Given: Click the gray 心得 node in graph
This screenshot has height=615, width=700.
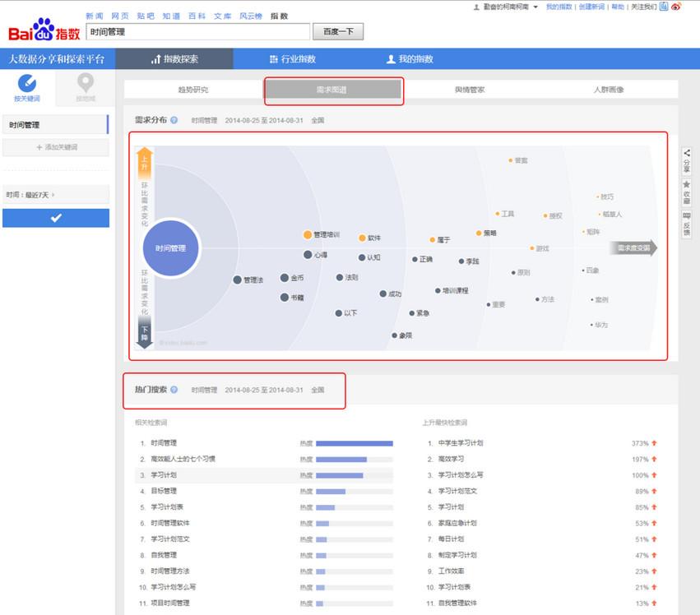Looking at the screenshot, I should pyautogui.click(x=308, y=255).
